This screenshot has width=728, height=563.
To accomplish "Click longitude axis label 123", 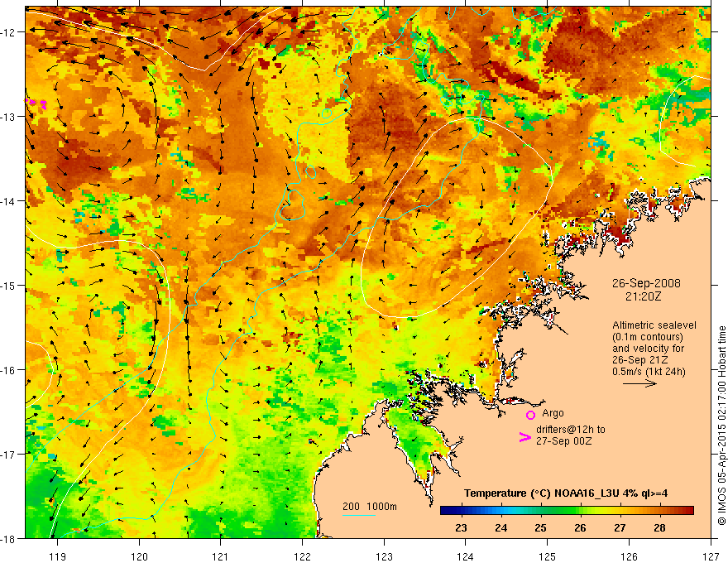I will [384, 556].
